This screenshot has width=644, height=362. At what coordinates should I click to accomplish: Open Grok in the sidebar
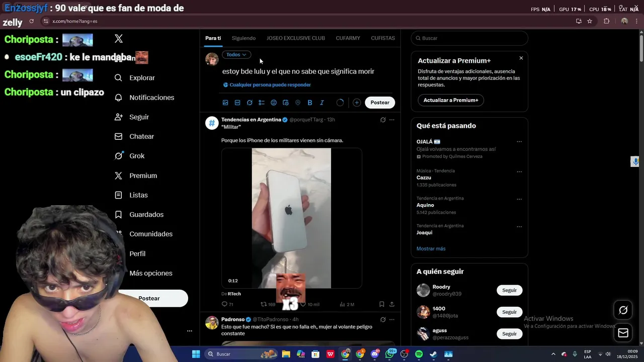coord(130,156)
